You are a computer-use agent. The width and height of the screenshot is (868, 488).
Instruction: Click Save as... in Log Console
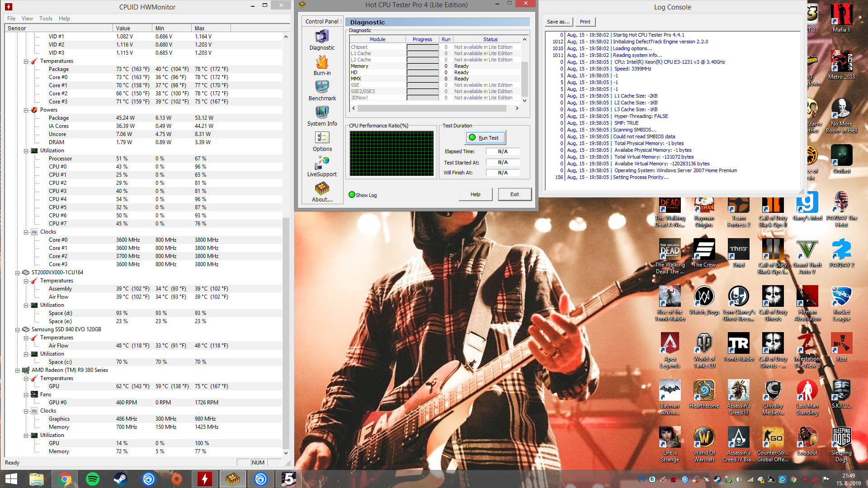tap(558, 22)
